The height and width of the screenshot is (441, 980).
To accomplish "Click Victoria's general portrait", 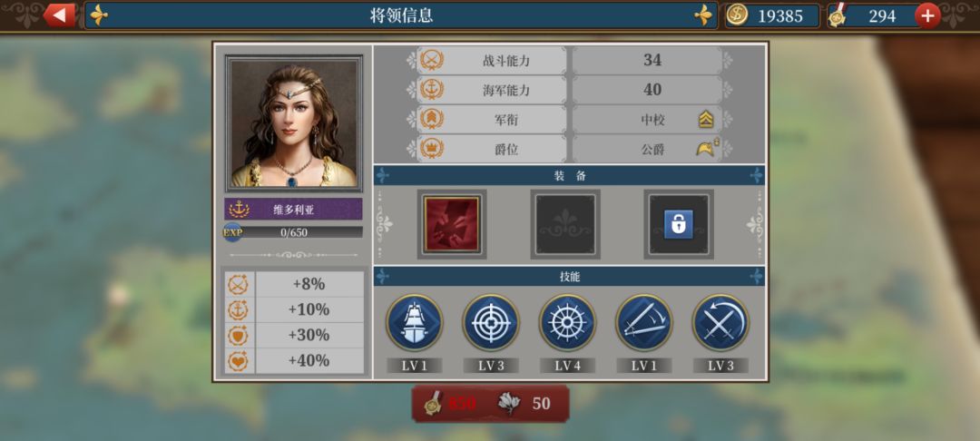I will [x=294, y=123].
